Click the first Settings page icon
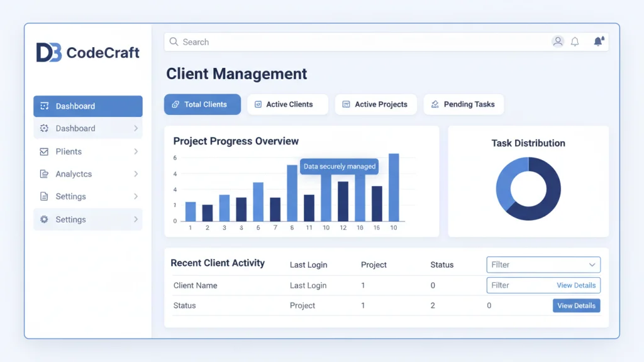Screen dimensions: 644x362 coord(44,196)
